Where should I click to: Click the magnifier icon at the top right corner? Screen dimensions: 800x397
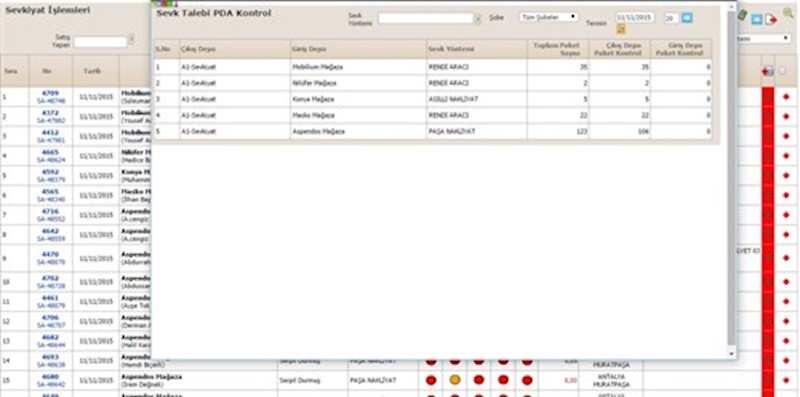pyautogui.click(x=789, y=13)
